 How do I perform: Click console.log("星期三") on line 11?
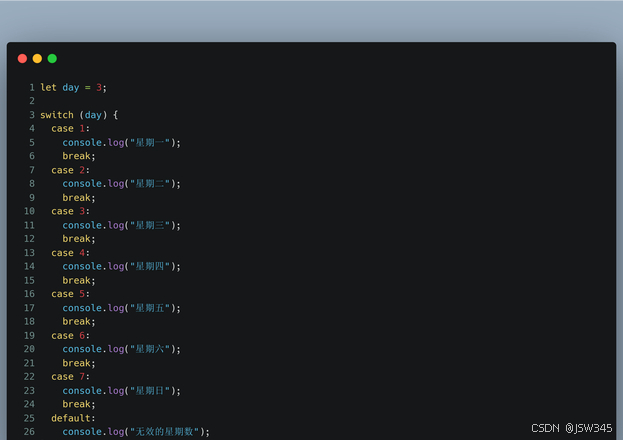(x=122, y=225)
